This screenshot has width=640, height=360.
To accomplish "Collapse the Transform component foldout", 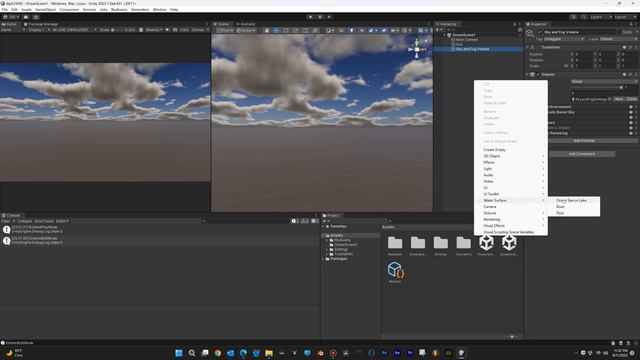I will [x=527, y=47].
